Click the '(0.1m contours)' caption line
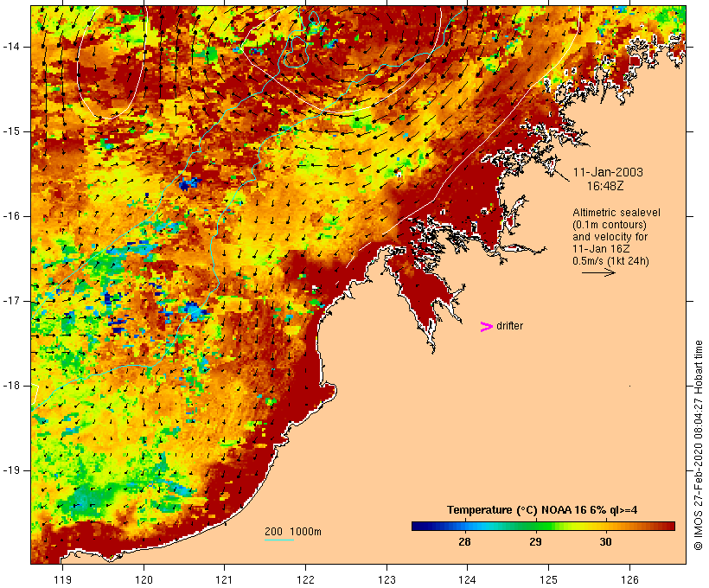This screenshot has height=588, width=709. tap(610, 225)
